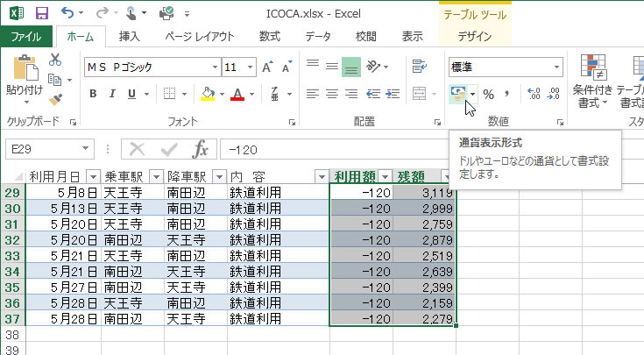Image resolution: width=644 pixels, height=355 pixels.
Task: Switch to データ tab
Action: click(x=318, y=37)
